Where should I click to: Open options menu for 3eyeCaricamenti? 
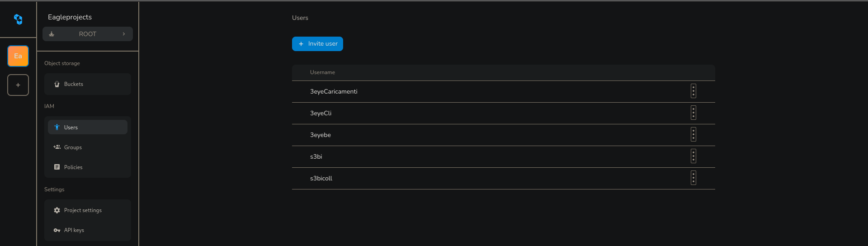pyautogui.click(x=693, y=91)
